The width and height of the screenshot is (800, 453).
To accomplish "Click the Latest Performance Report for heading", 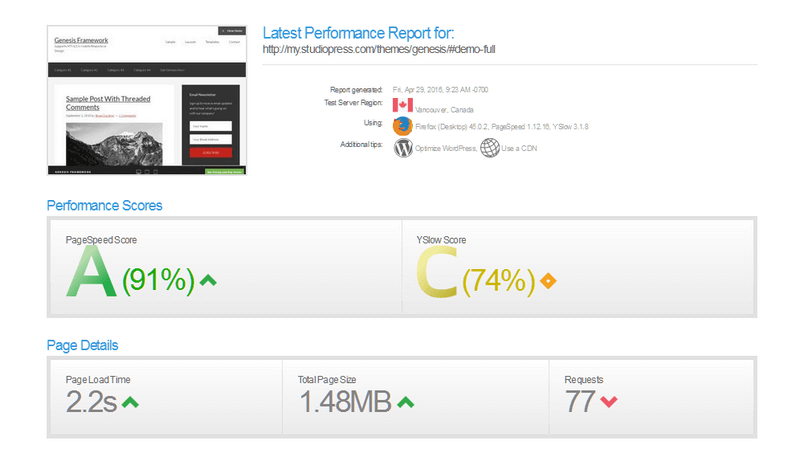I will pos(358,33).
